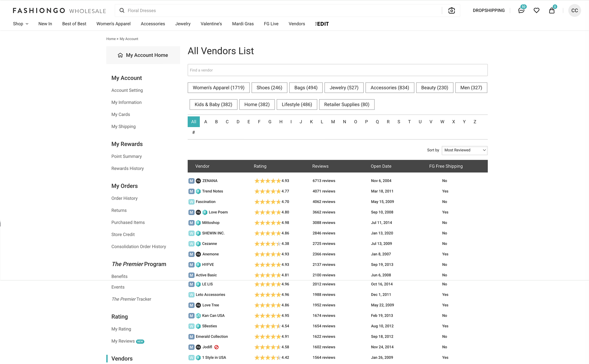Open Rewards History in sidebar
This screenshot has height=364, width=589.
127,169
